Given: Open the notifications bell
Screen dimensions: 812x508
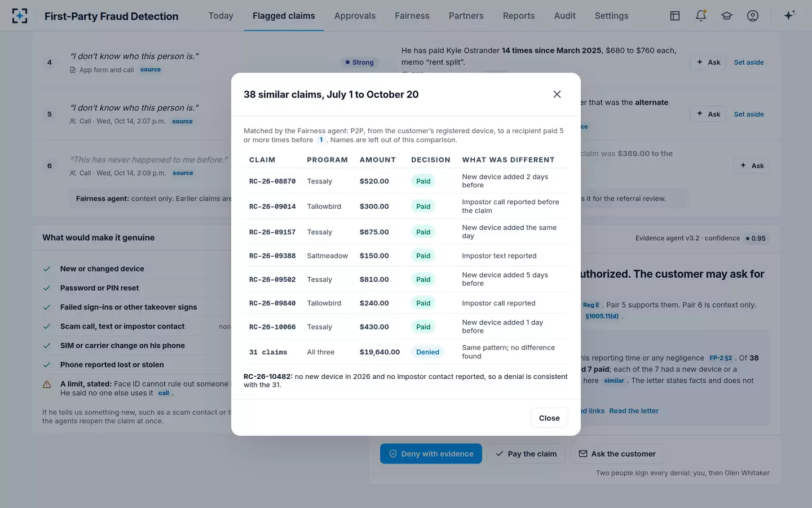Looking at the screenshot, I should 701,16.
